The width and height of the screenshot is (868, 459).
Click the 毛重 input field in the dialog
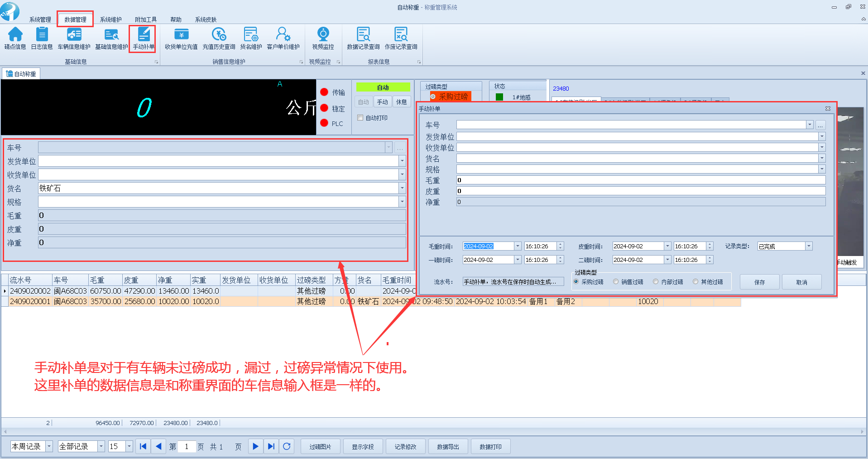tap(640, 180)
